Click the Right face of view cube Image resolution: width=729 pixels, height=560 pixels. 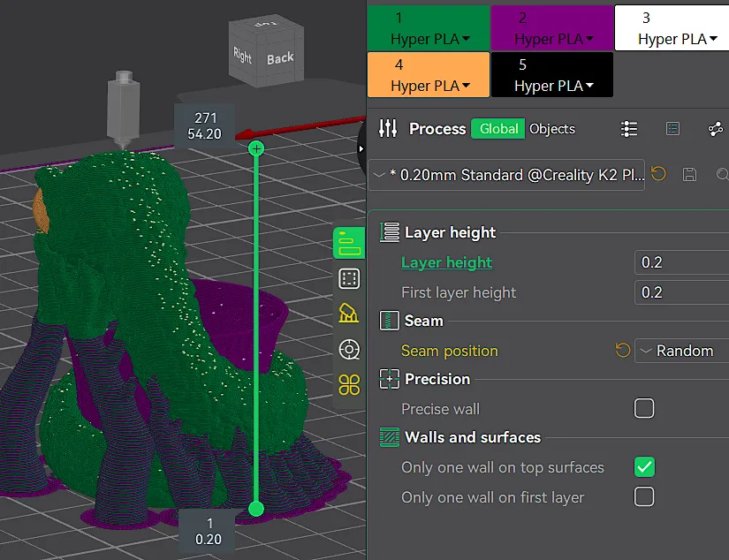pyautogui.click(x=243, y=56)
